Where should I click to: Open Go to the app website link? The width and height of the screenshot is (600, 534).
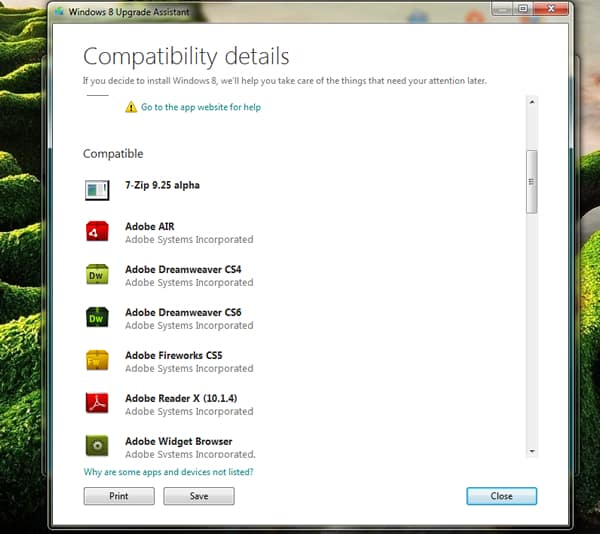pyautogui.click(x=200, y=107)
